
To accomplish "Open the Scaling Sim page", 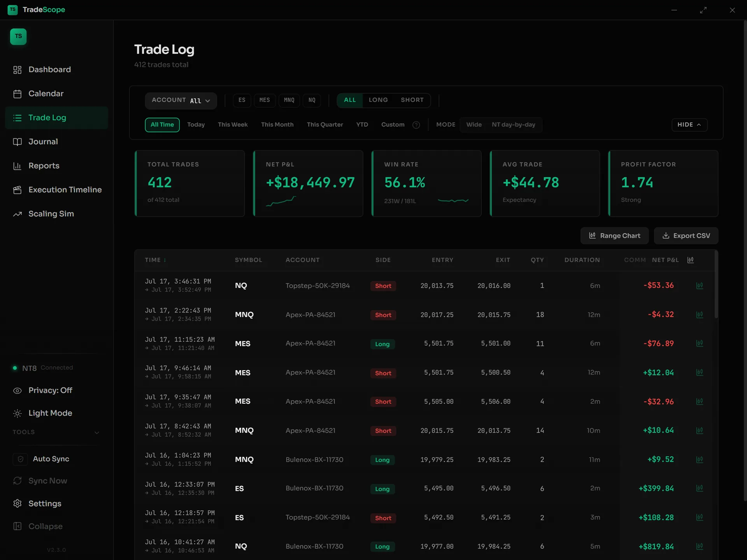I will 56,214.
